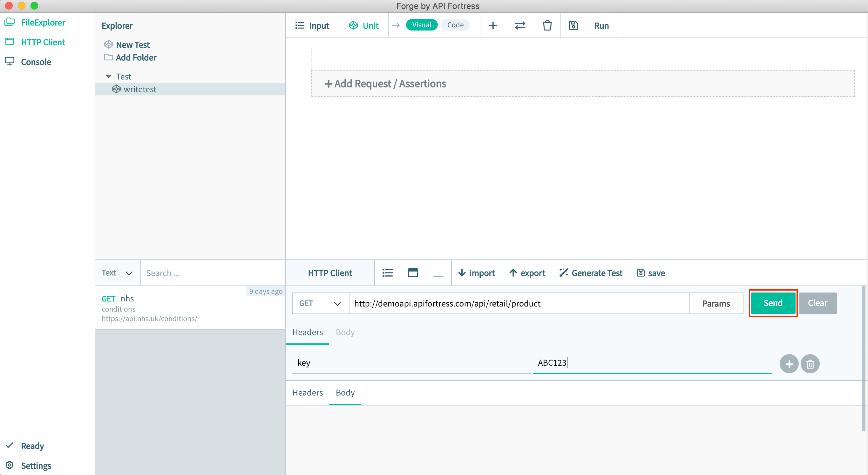This screenshot has height=475, width=868.
Task: Add a new header row with plus button
Action: (789, 364)
